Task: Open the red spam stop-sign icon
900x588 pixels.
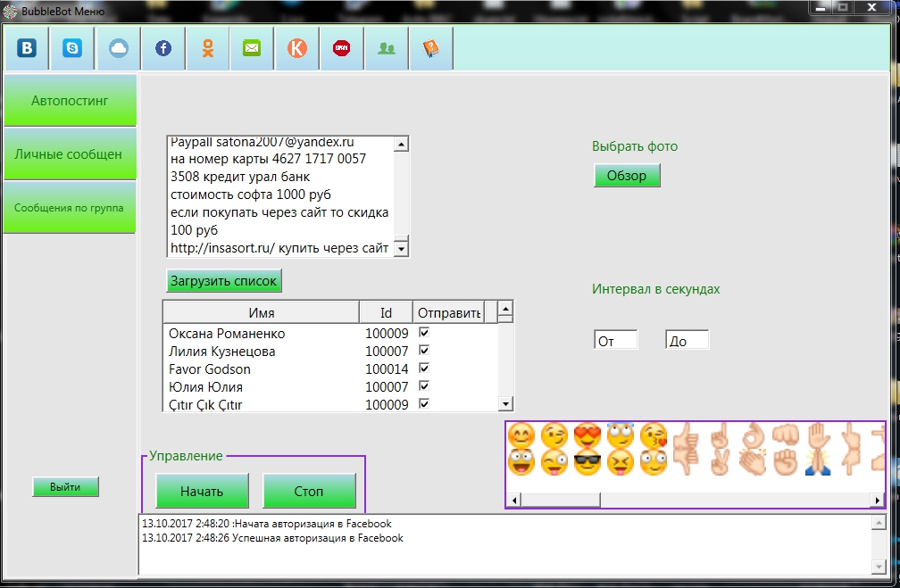Action: tap(341, 48)
